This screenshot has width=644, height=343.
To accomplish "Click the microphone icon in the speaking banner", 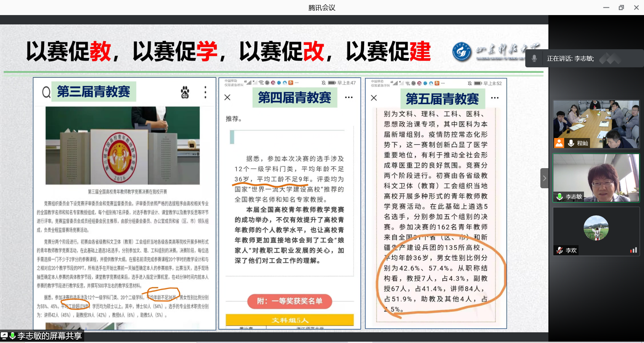I will (534, 59).
